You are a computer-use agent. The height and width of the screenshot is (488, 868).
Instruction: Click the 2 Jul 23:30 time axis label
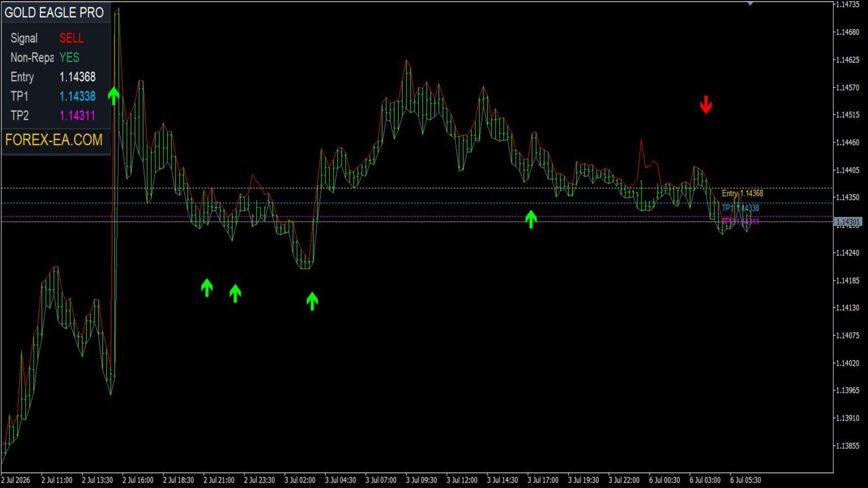click(259, 480)
